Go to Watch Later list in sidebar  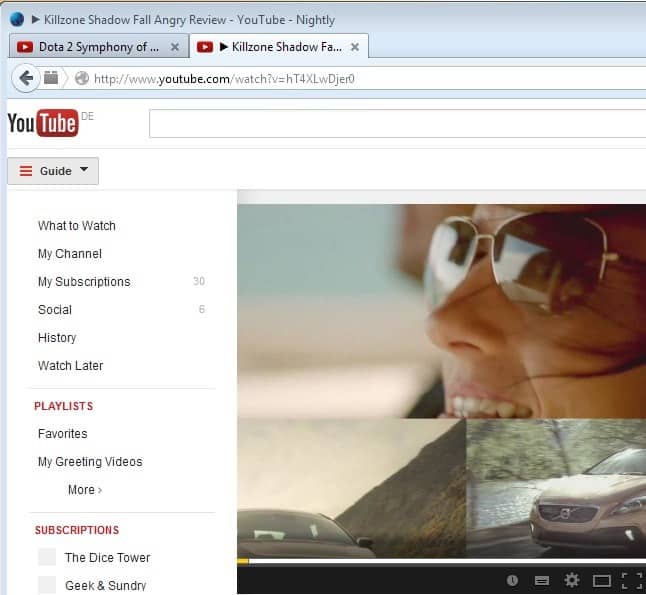click(70, 366)
